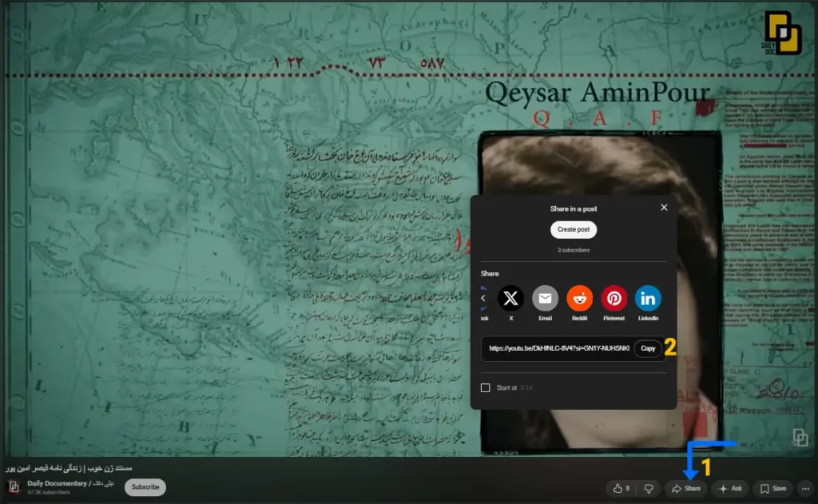This screenshot has height=504, width=818.
Task: Save the video to a playlist
Action: coord(773,489)
